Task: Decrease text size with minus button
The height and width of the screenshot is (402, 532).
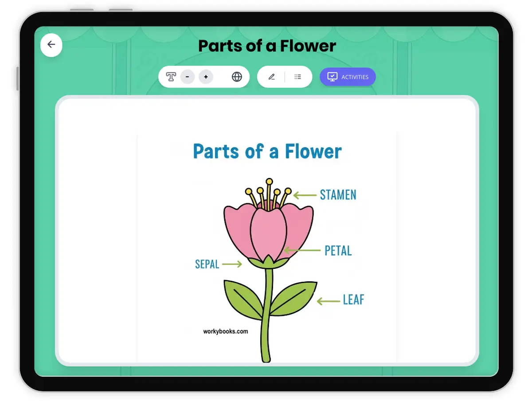Action: pyautogui.click(x=188, y=77)
